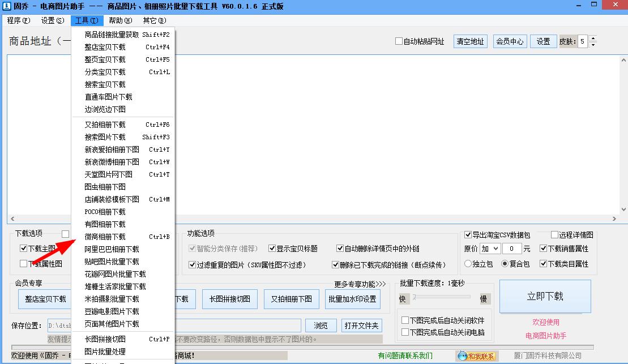628x364 pixels.
Task: Increase 皮肤 value with up arrow
Action: pos(593,37)
